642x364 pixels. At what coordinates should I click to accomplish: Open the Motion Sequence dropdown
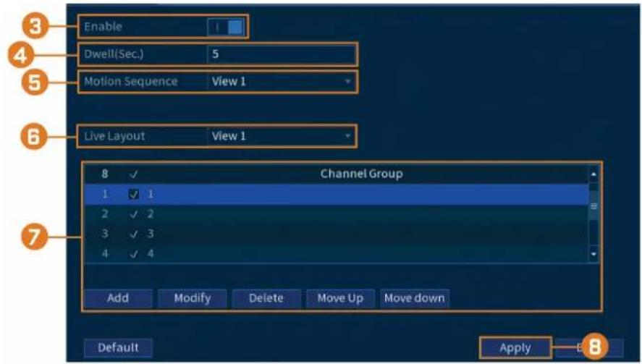282,82
